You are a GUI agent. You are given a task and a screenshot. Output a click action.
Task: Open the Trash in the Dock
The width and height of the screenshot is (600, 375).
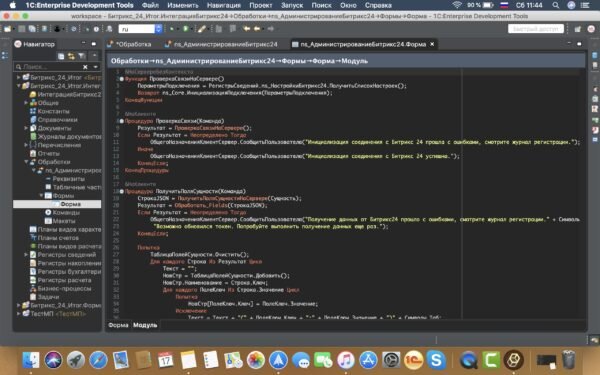(x=569, y=360)
